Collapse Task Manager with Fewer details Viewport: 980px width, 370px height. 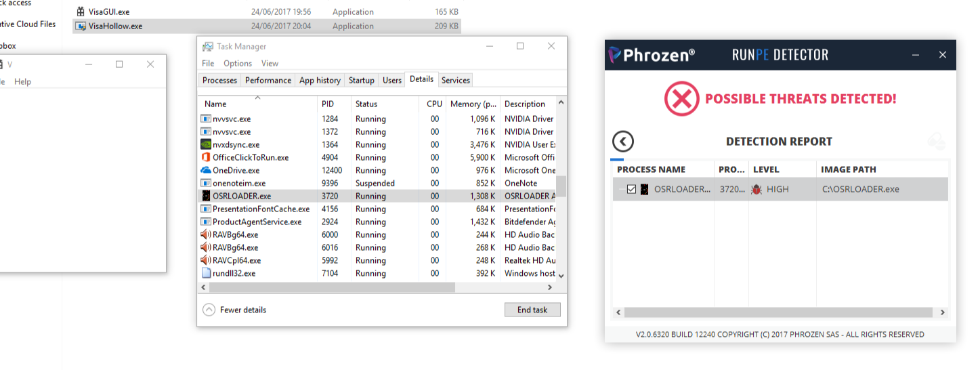tap(234, 310)
